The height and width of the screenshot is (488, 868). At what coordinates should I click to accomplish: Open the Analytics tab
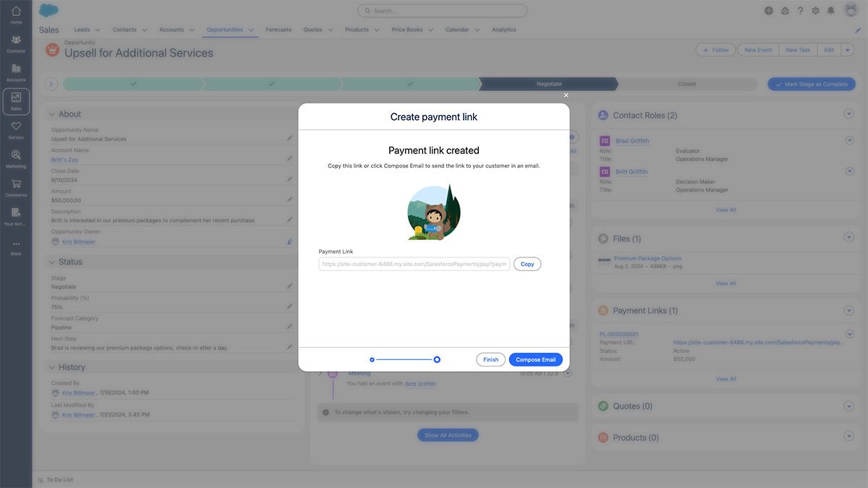504,30
